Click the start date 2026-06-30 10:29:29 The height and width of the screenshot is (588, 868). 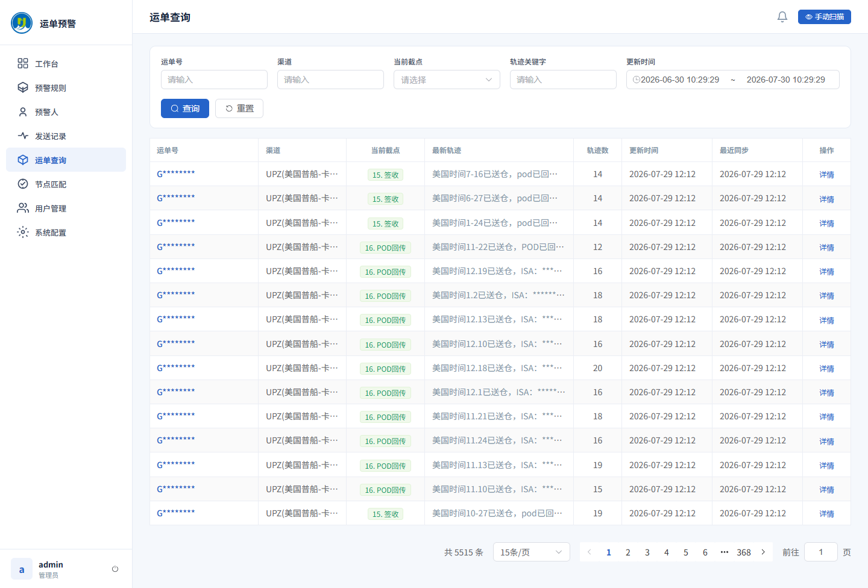[680, 80]
